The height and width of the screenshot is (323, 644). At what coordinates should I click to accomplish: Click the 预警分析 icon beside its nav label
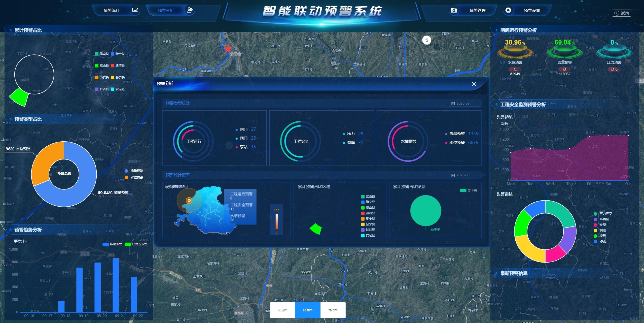(x=190, y=10)
